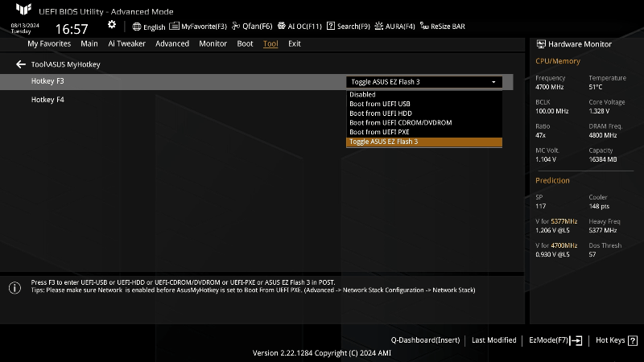644x362 pixels.
Task: Collapse the Hotkey F3 dropdown arrow
Action: click(493, 82)
